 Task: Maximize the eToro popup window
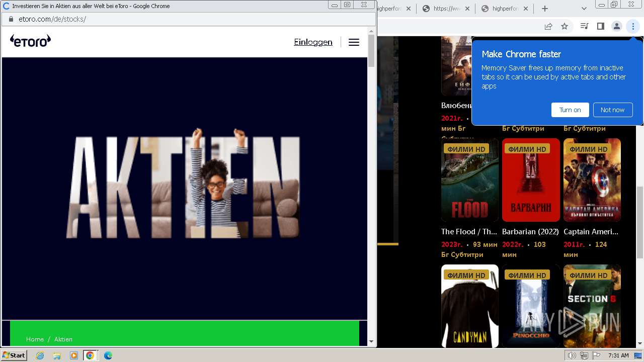click(x=347, y=5)
